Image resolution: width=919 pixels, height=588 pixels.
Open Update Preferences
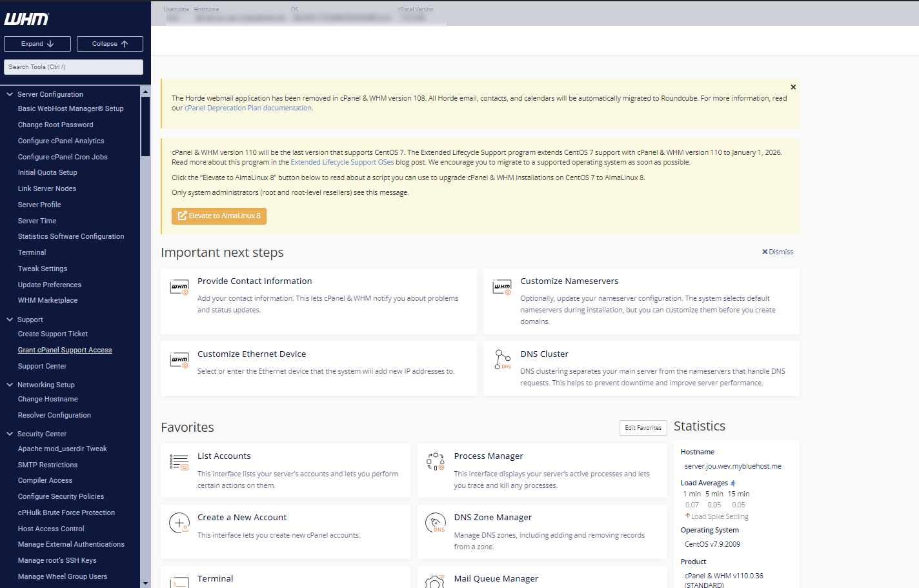point(50,285)
